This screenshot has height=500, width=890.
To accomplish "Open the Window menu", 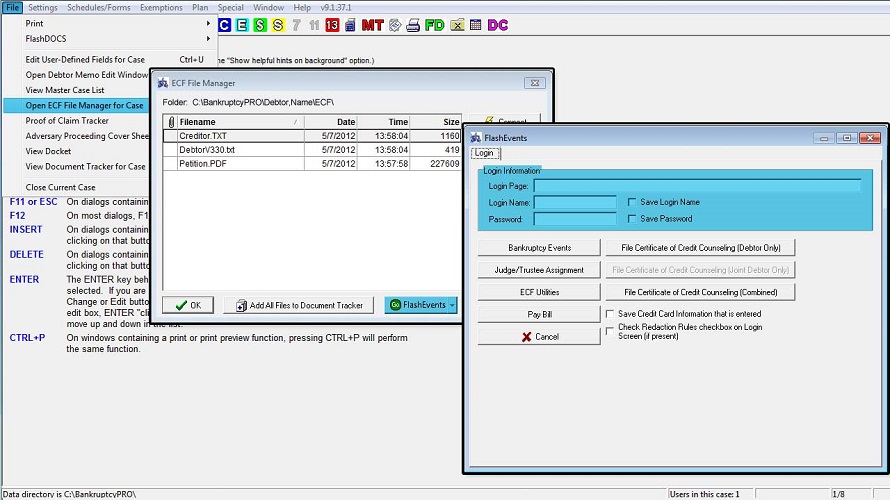I will click(x=268, y=7).
